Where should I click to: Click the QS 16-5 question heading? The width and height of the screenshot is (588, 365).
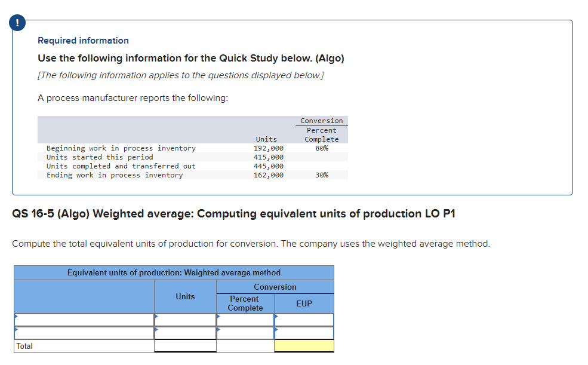233,214
